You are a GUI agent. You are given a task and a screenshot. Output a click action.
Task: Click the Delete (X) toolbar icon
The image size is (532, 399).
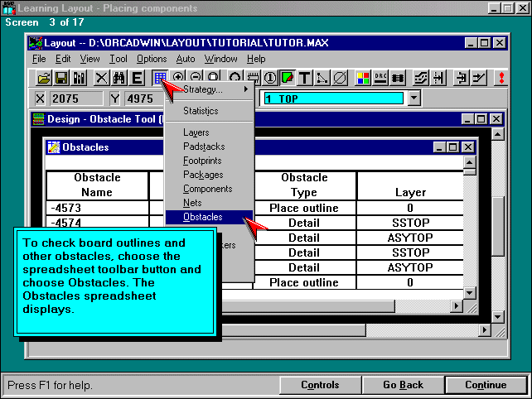[101, 79]
